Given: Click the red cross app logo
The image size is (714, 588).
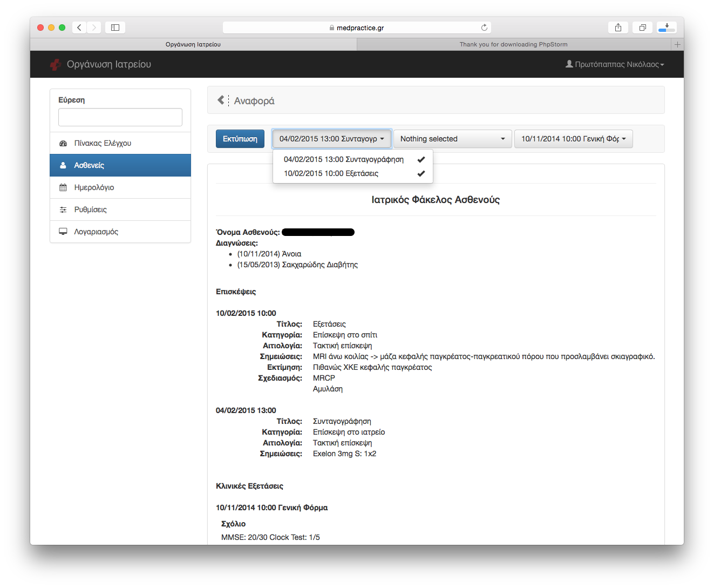Looking at the screenshot, I should pos(55,65).
